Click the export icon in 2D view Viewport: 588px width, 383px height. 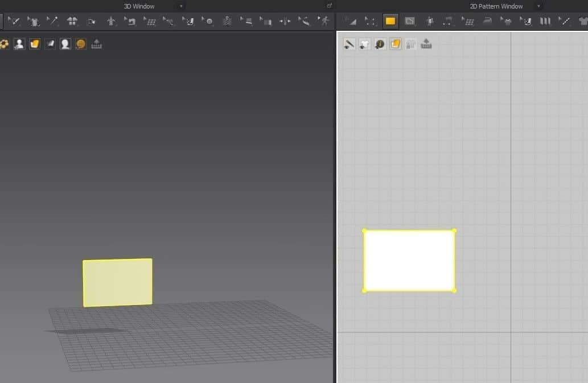[426, 44]
